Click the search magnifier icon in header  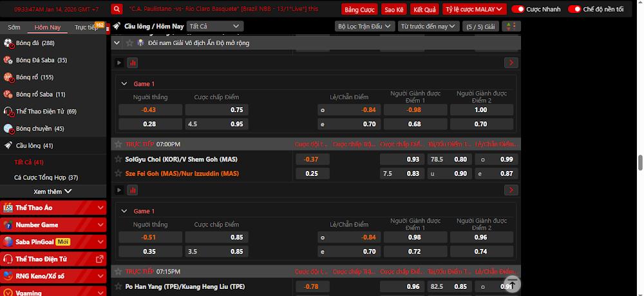(117, 9)
